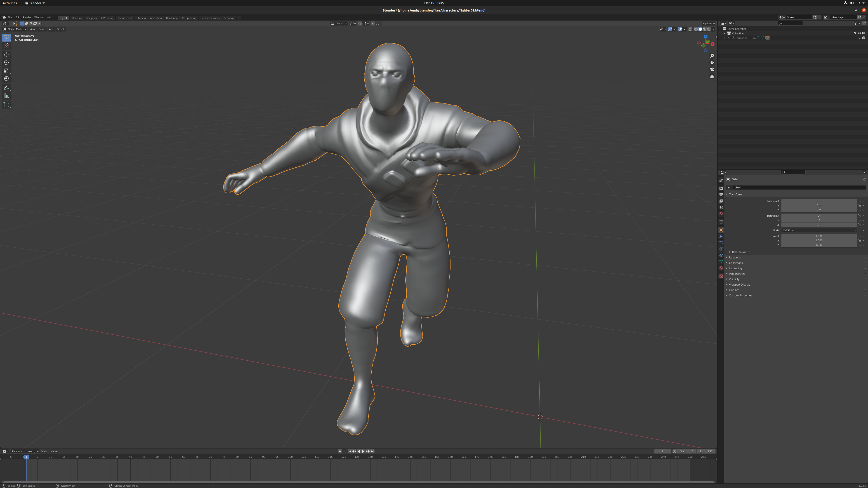Switch to the Animation workspace tab
The height and width of the screenshot is (488, 868).
tap(156, 18)
